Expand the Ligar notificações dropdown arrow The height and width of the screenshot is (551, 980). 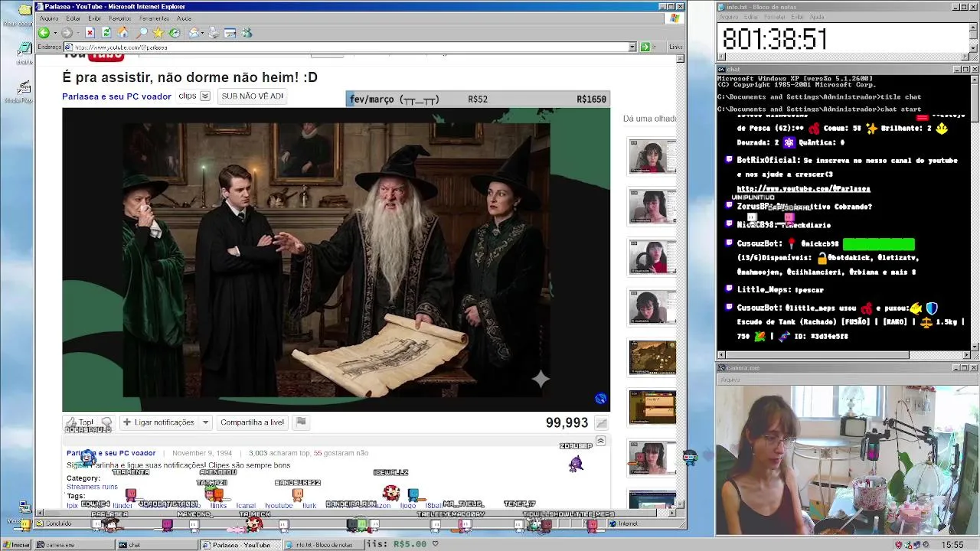[x=205, y=422]
